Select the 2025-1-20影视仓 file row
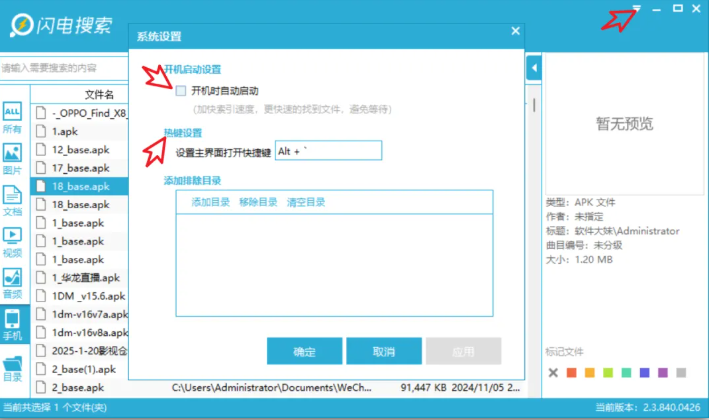 80,351
